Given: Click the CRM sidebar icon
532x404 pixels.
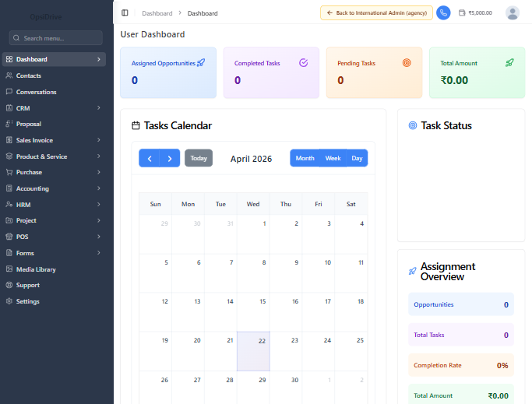Looking at the screenshot, I should click(9, 108).
